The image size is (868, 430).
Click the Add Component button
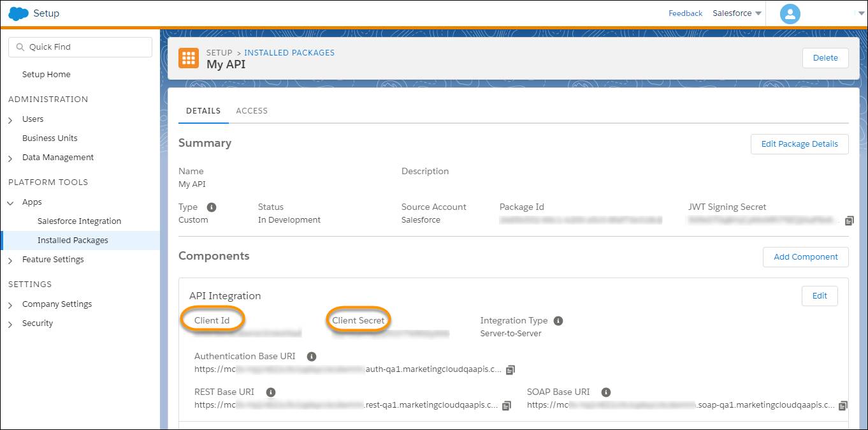coord(806,257)
